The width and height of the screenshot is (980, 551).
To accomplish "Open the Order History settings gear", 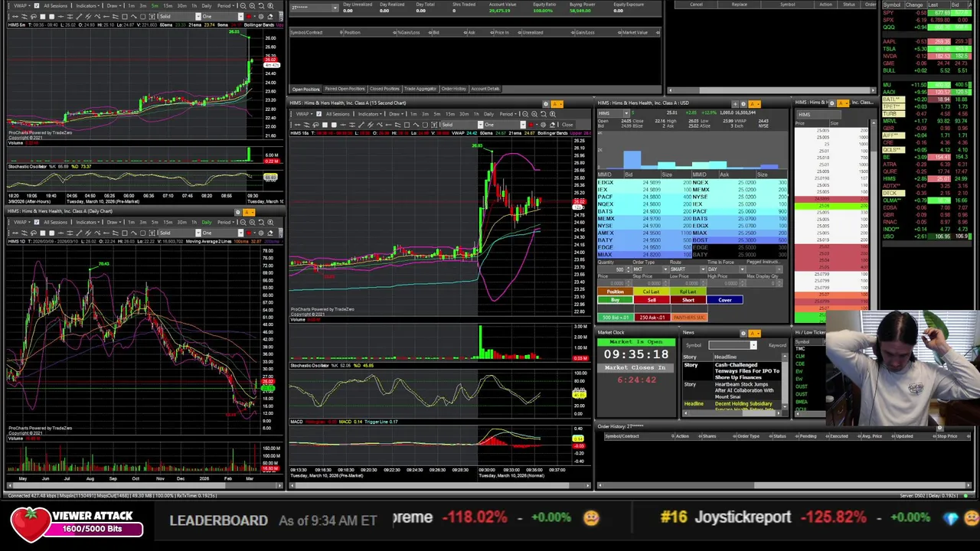I will click(939, 428).
